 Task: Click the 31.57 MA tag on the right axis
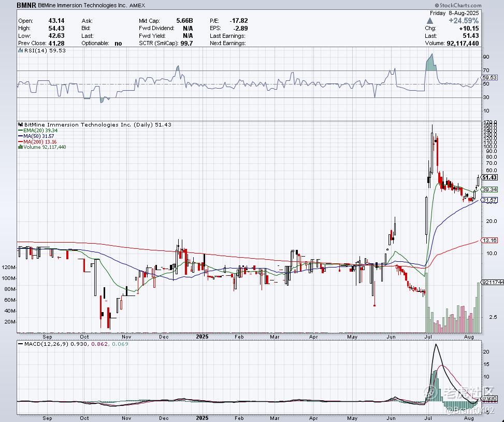pos(490,200)
